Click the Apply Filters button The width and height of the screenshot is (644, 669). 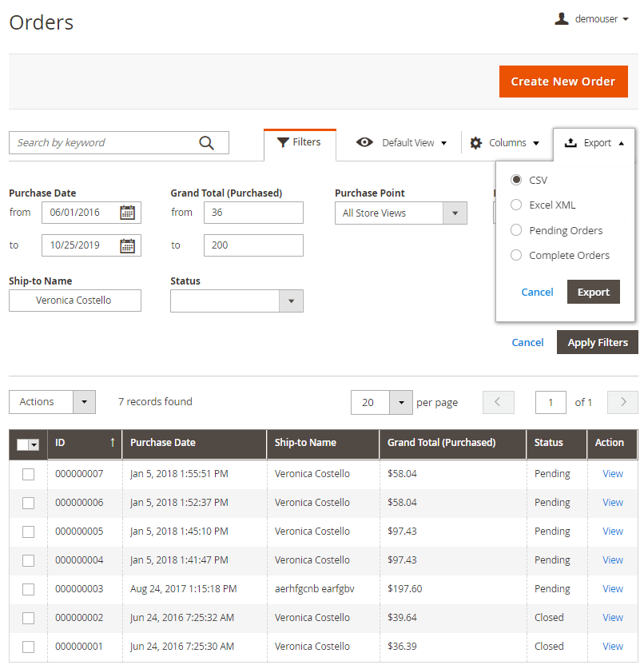click(597, 342)
